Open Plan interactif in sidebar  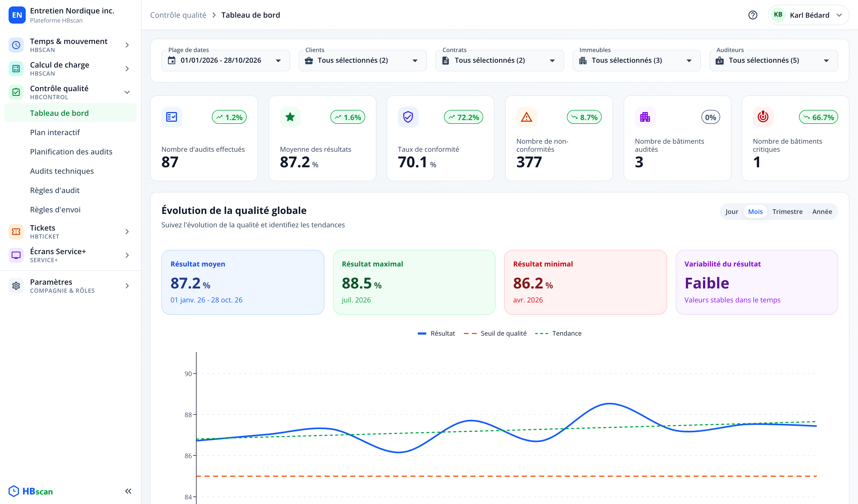70,132
